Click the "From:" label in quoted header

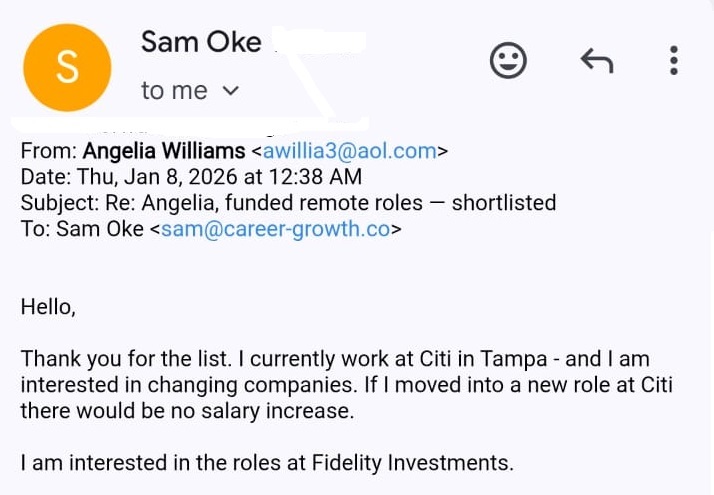click(x=48, y=152)
